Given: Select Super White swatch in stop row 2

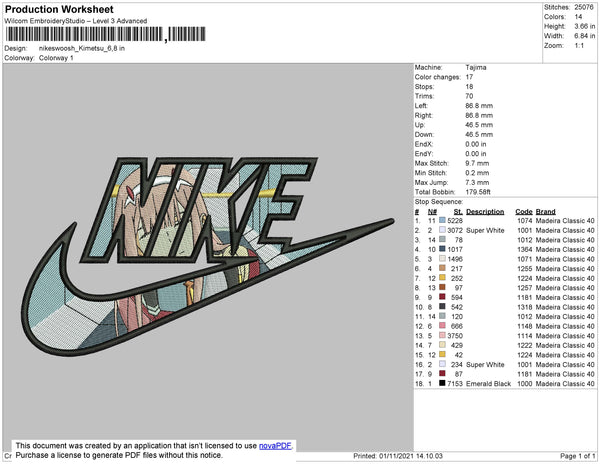Looking at the screenshot, I should pos(442,230).
